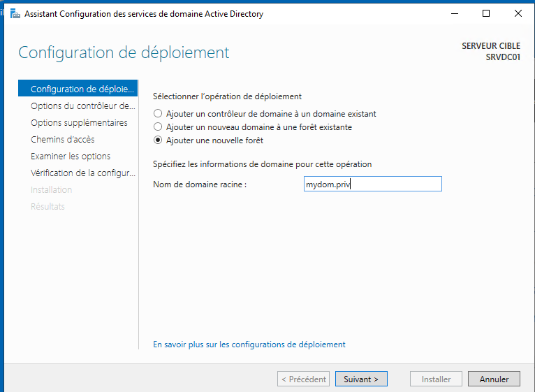
Task: Click the 'Suivant >' button
Action: (x=361, y=379)
